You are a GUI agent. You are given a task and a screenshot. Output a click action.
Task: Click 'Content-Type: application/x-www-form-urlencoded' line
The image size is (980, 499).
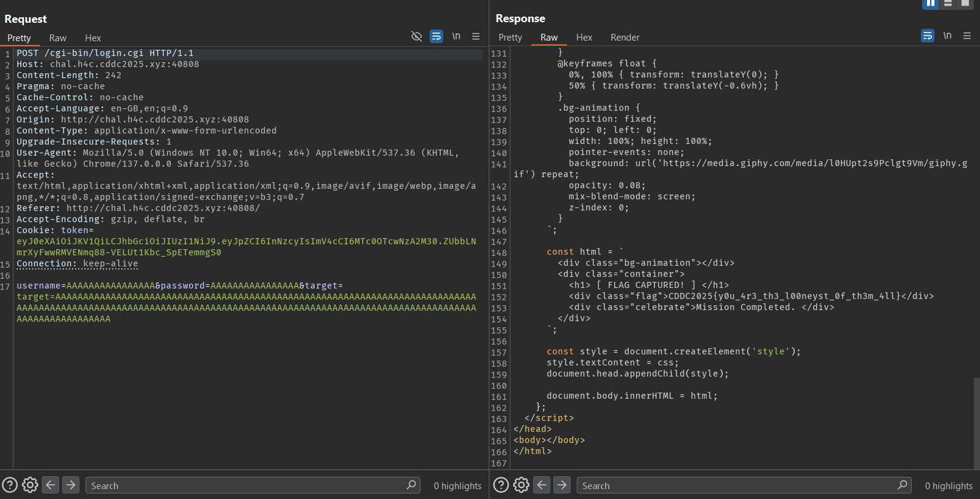(x=147, y=130)
